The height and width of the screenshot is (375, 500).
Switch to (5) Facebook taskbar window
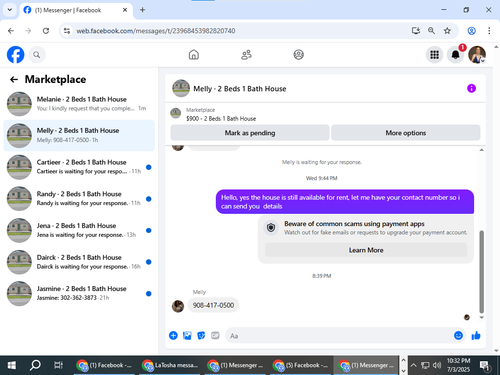pos(301,365)
